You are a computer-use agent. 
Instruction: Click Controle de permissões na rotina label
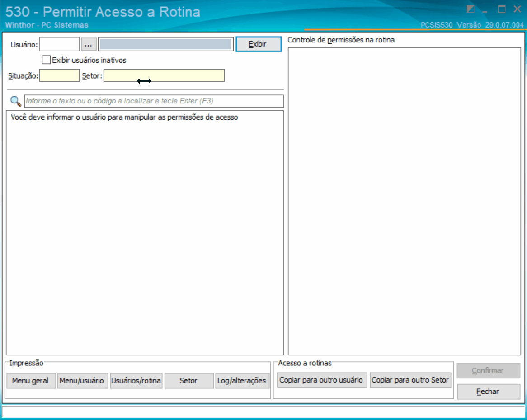click(341, 40)
